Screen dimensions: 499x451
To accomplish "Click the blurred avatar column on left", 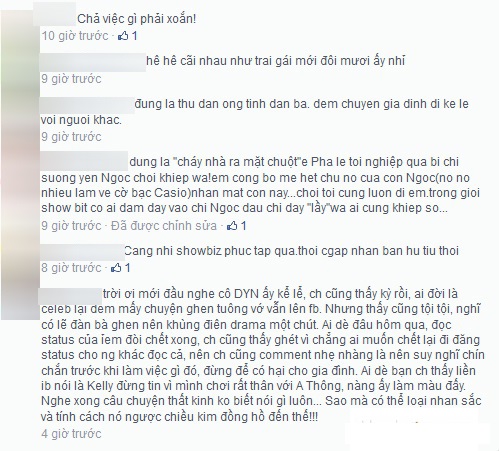I will pyautogui.click(x=20, y=165).
